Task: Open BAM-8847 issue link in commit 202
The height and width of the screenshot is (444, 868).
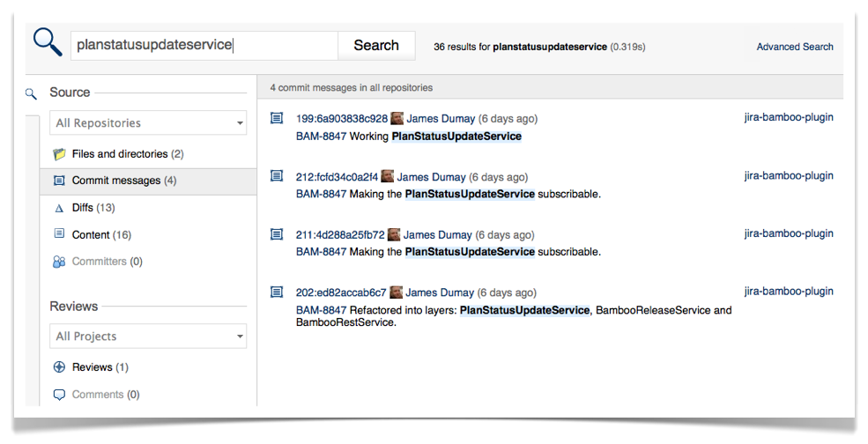Action: click(321, 310)
